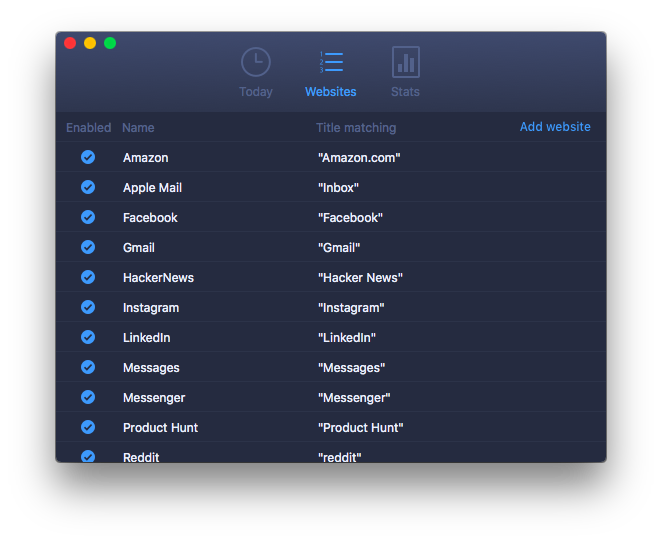
Task: Click the "Messenger" title matching text
Action: [354, 398]
